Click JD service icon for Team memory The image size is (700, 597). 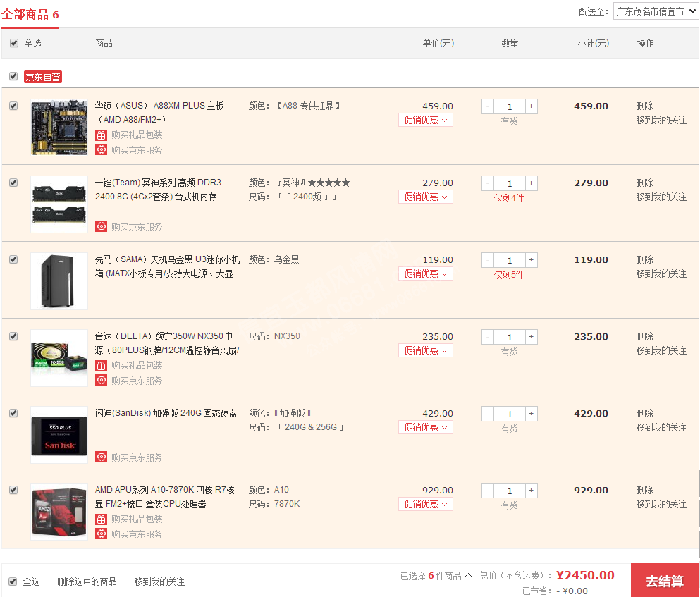pos(102,226)
